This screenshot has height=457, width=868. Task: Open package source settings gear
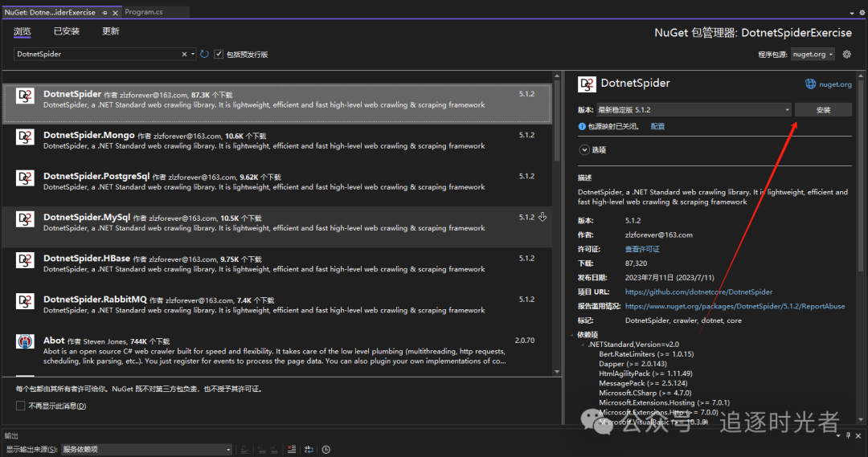point(846,55)
